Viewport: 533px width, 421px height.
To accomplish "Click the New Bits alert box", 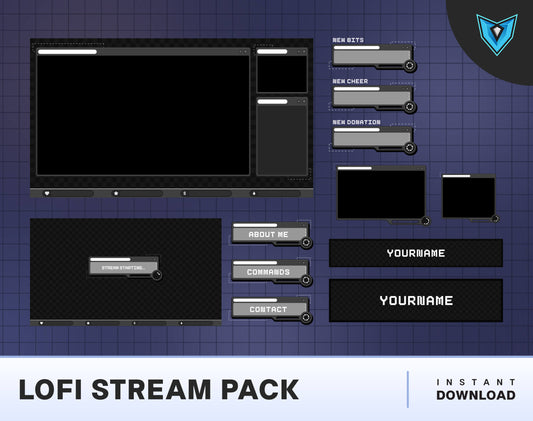I will point(373,56).
